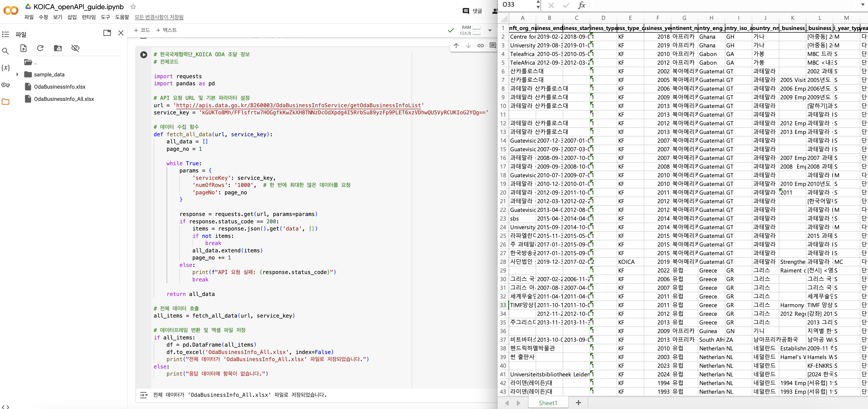This screenshot has width=868, height=409.
Task: Click the mount Google Drive icon
Action: (58, 48)
